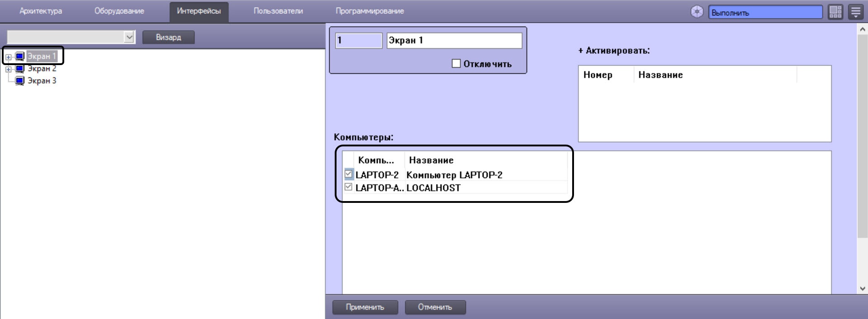Click the vertical scrollbar down arrow

coord(862,288)
